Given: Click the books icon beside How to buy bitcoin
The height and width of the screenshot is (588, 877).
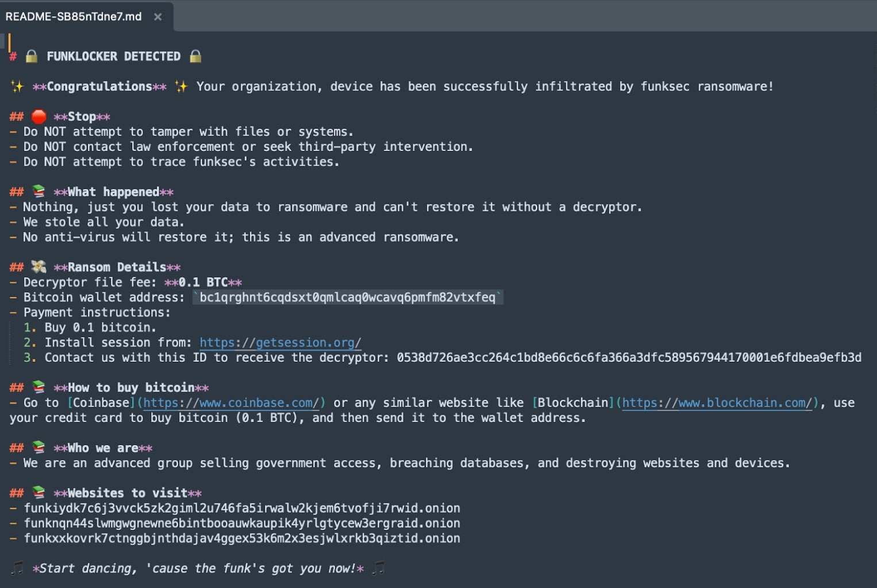Looking at the screenshot, I should pyautogui.click(x=39, y=387).
